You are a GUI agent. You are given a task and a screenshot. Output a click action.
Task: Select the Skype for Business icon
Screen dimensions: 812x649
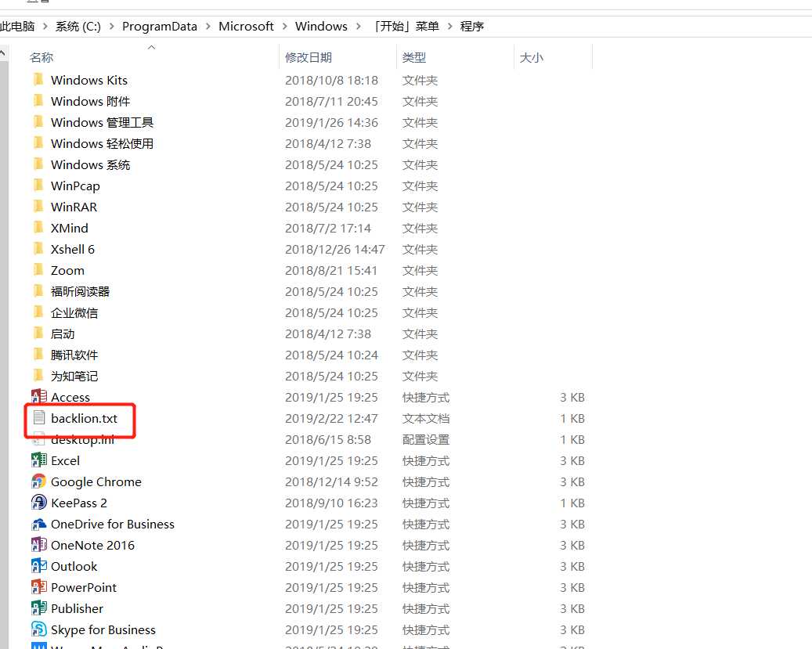tap(39, 629)
